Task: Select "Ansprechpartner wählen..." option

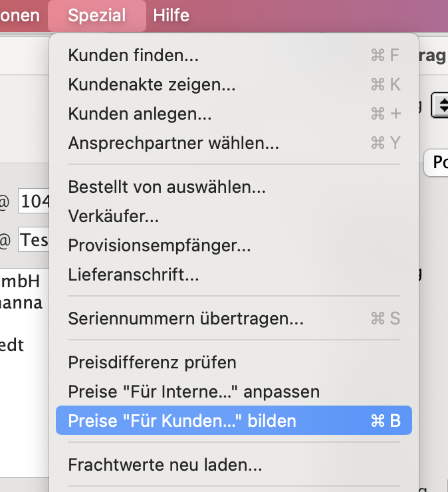Action: 173,143
